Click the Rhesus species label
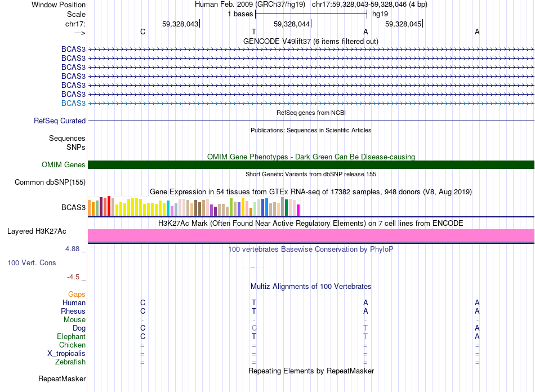The height and width of the screenshot is (392, 535). [x=73, y=311]
